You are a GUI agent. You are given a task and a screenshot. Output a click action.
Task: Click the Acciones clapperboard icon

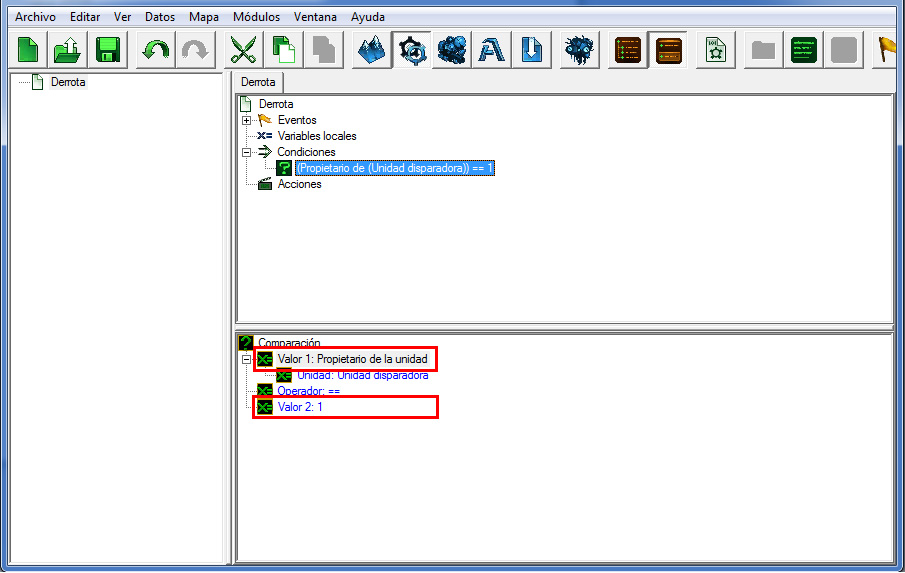coord(265,184)
